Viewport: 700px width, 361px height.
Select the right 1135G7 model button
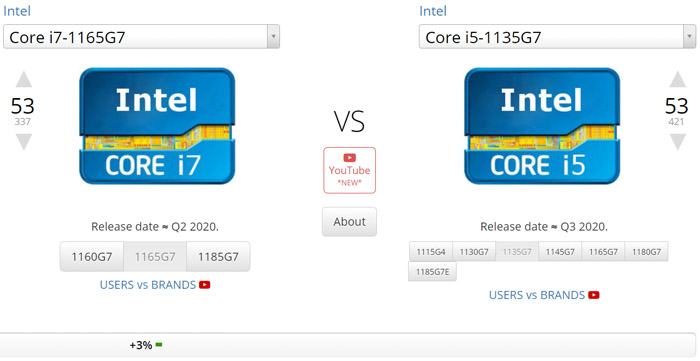tap(517, 252)
